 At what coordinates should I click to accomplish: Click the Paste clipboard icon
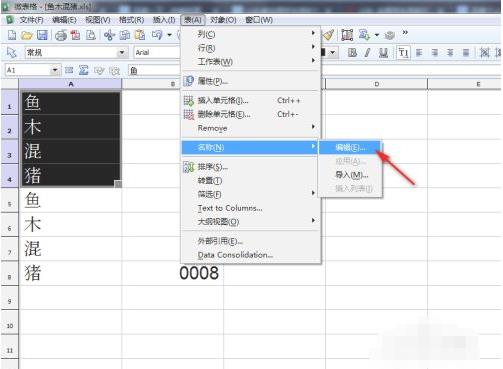click(x=140, y=35)
